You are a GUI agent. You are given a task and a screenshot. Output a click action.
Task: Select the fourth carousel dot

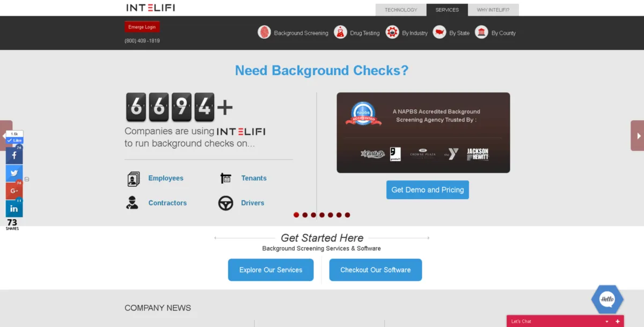(x=322, y=215)
